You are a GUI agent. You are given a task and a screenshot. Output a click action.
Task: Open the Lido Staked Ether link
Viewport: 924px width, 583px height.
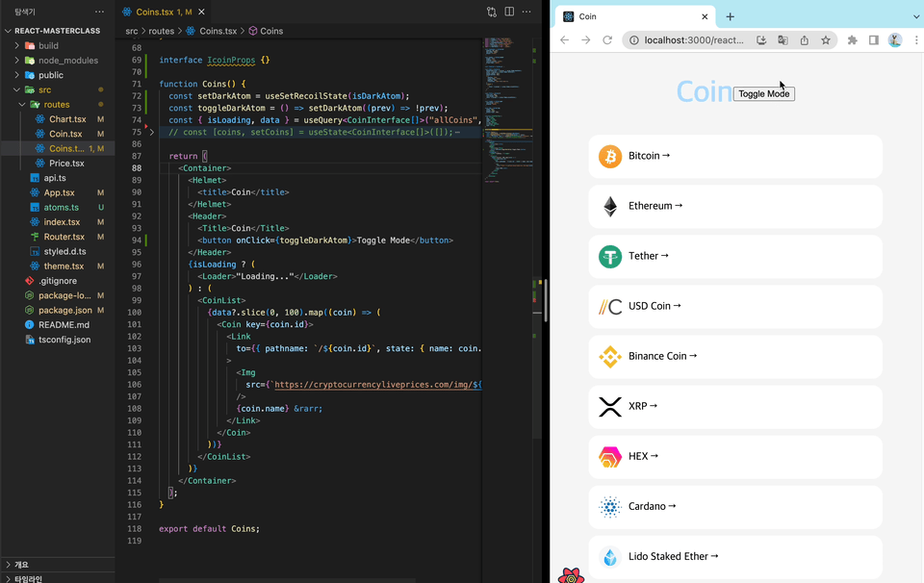click(673, 556)
